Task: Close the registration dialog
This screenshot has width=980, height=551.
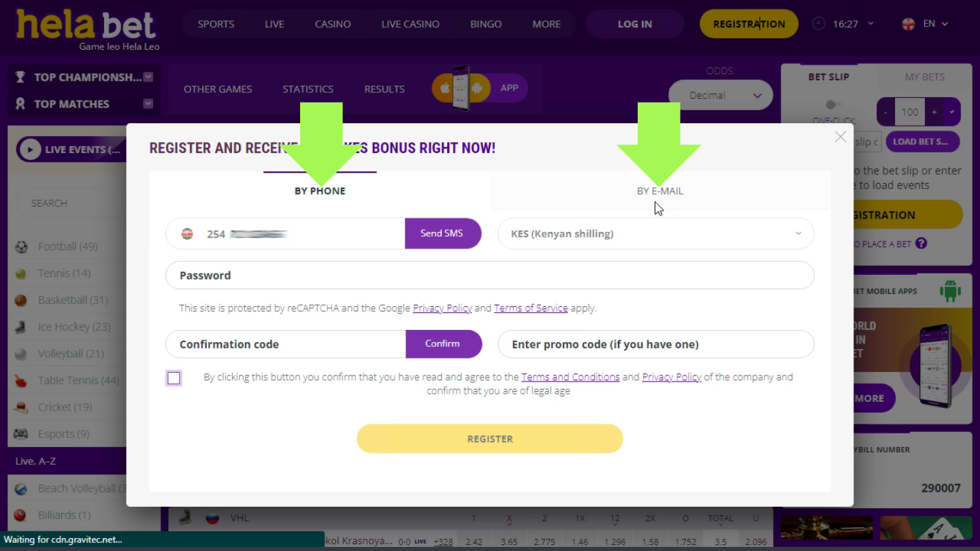Action: (x=840, y=137)
